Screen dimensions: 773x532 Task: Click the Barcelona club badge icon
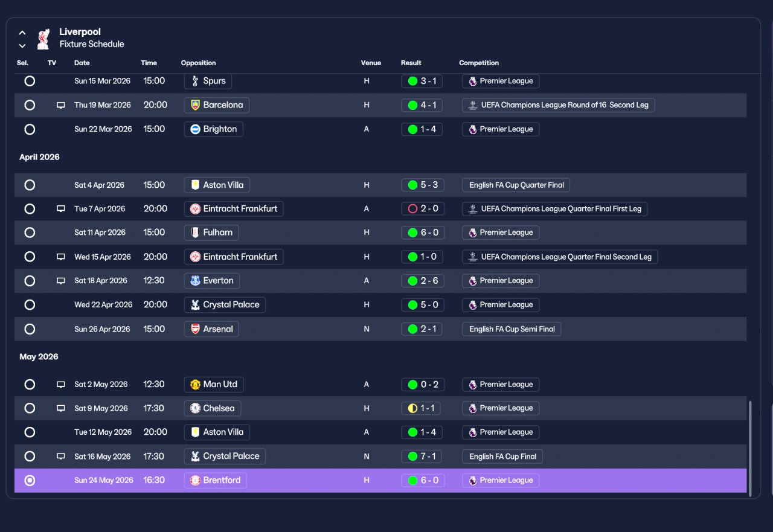(x=195, y=105)
